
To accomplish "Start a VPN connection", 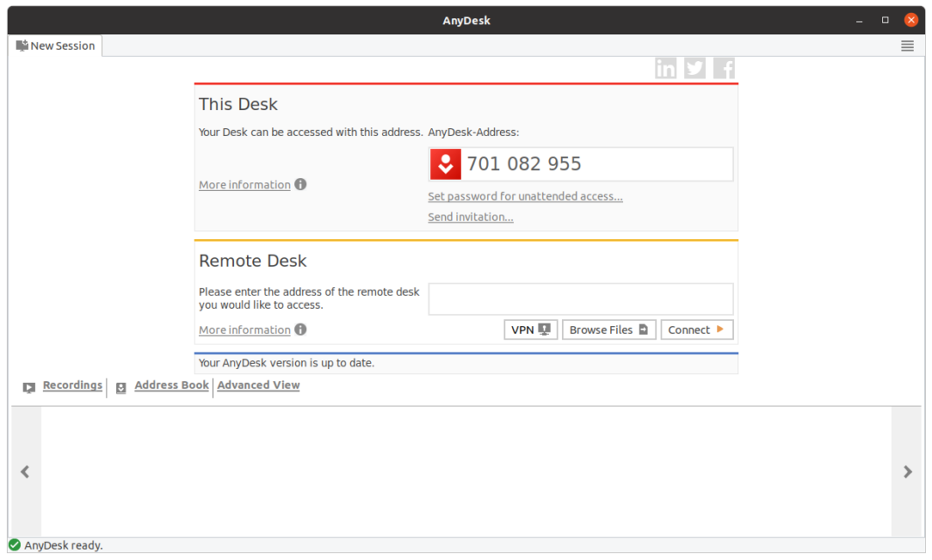I will point(531,330).
